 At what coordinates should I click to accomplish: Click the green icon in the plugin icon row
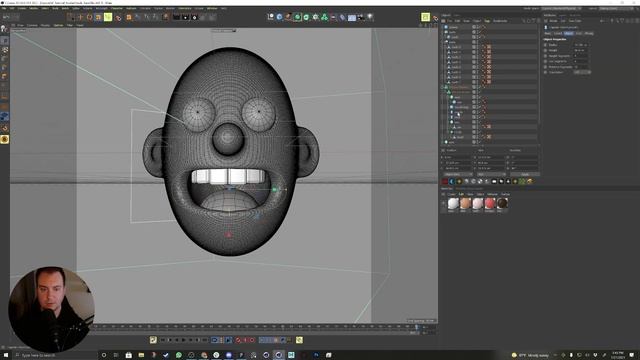(522, 181)
